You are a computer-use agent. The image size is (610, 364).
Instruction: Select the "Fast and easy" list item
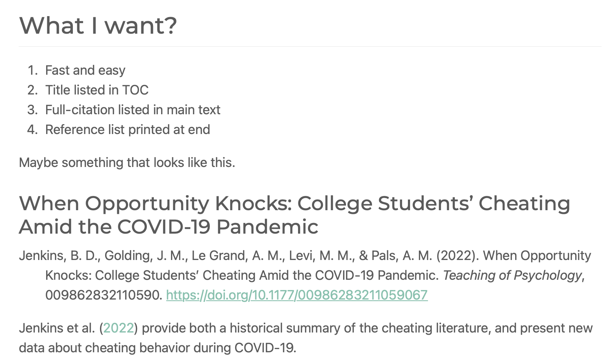85,70
